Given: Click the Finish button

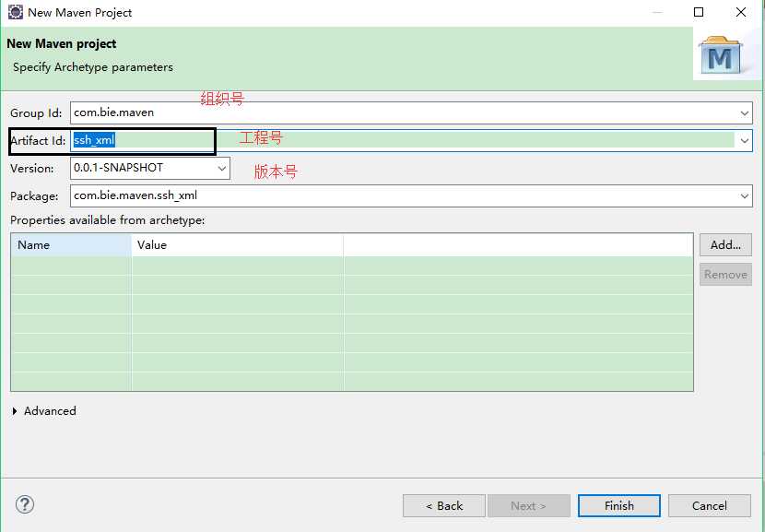Looking at the screenshot, I should pos(619,505).
